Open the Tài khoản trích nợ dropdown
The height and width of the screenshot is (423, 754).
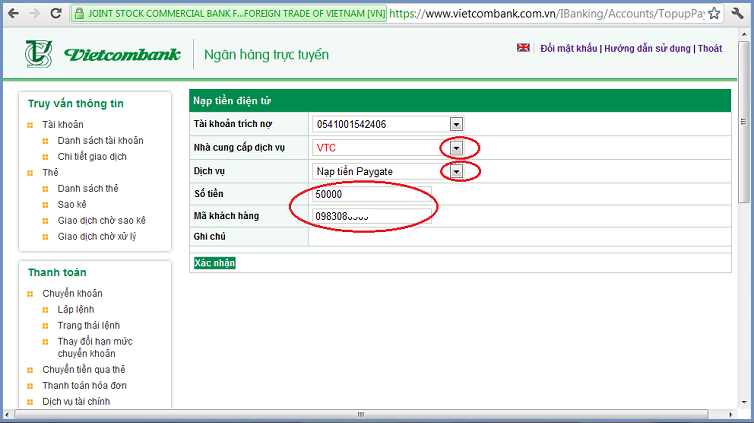coord(456,124)
